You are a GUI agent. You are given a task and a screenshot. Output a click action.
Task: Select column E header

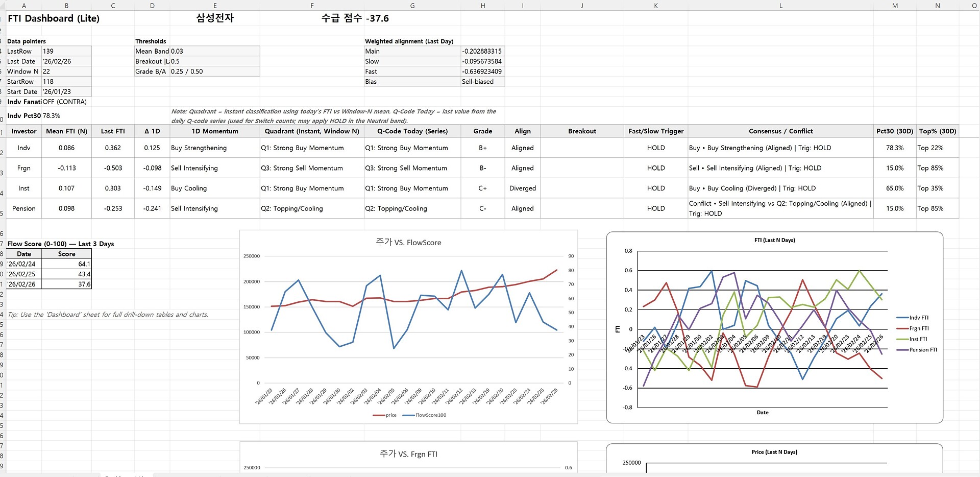click(215, 6)
